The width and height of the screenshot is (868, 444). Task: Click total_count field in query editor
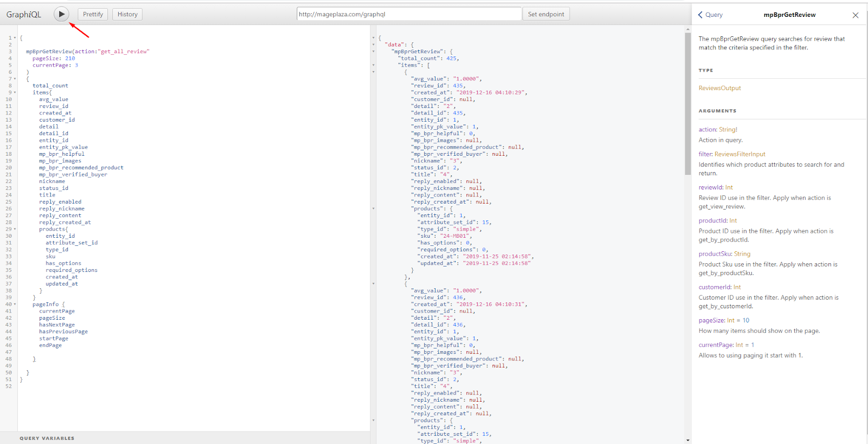(50, 86)
